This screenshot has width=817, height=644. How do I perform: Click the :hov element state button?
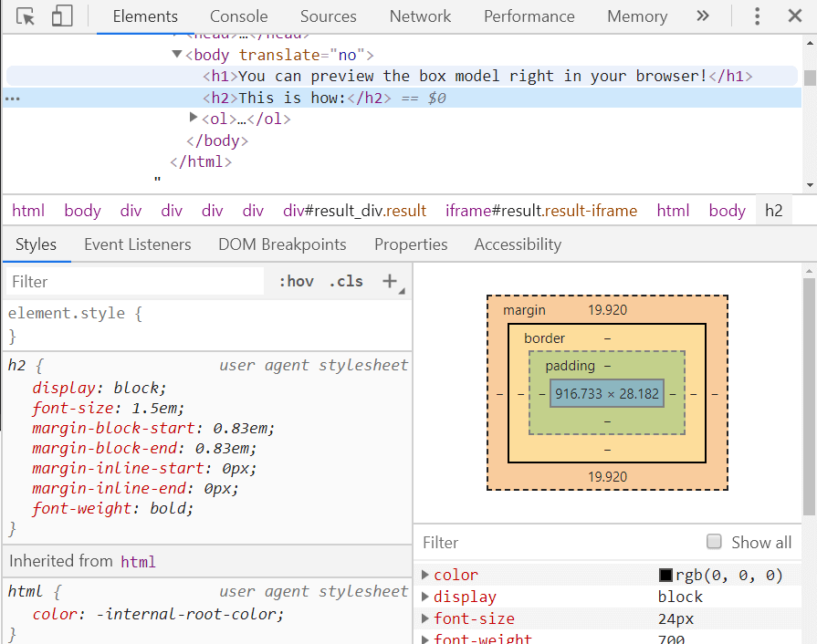[x=296, y=281]
